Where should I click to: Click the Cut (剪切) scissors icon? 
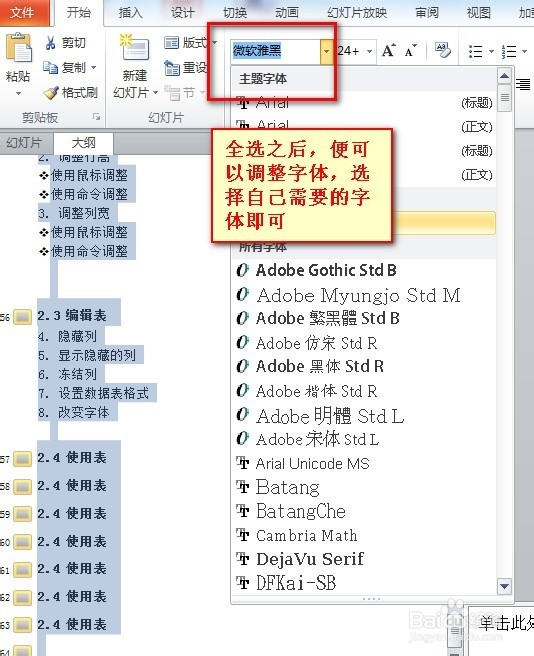[51, 43]
